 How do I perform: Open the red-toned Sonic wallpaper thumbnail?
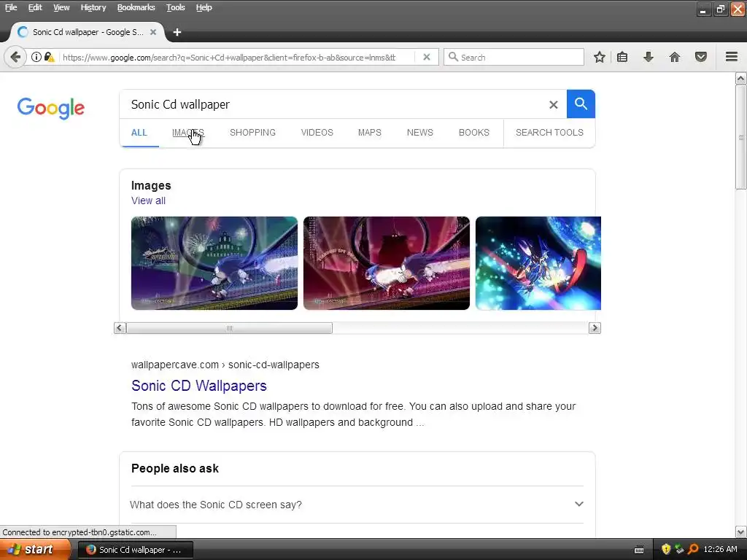[387, 263]
